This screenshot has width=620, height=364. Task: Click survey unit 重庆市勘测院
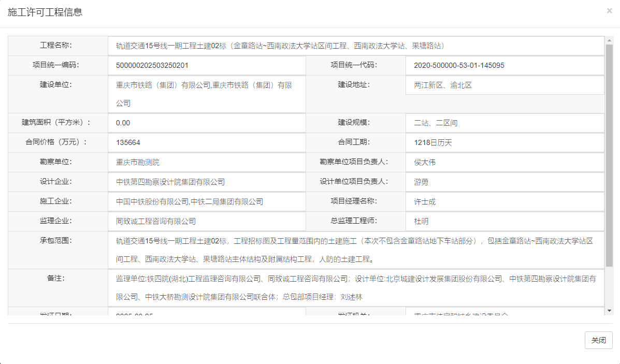pos(138,162)
